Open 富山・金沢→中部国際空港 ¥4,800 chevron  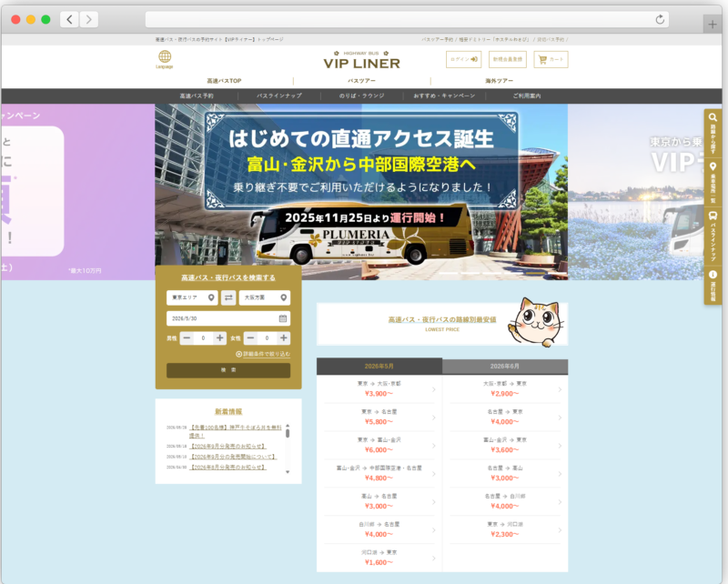pos(434,474)
